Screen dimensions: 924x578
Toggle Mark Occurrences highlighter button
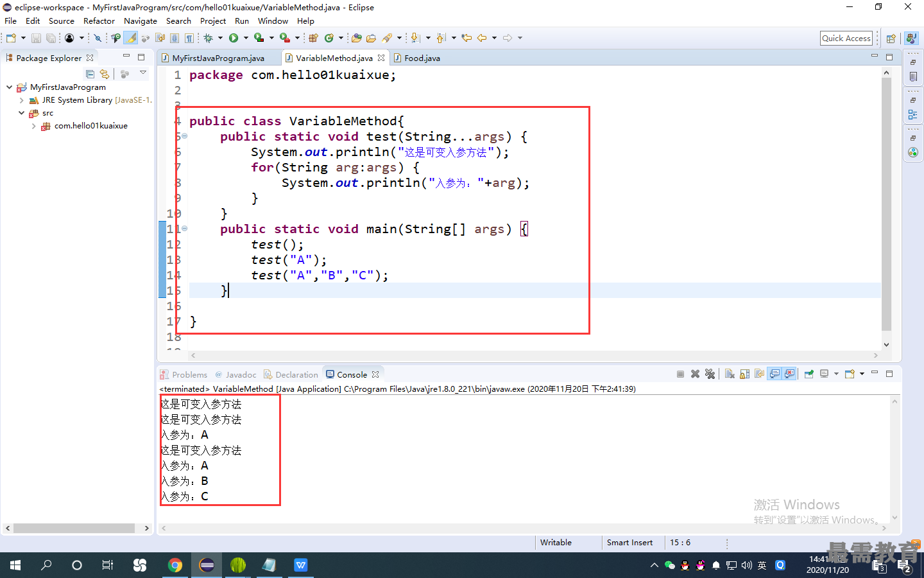131,38
